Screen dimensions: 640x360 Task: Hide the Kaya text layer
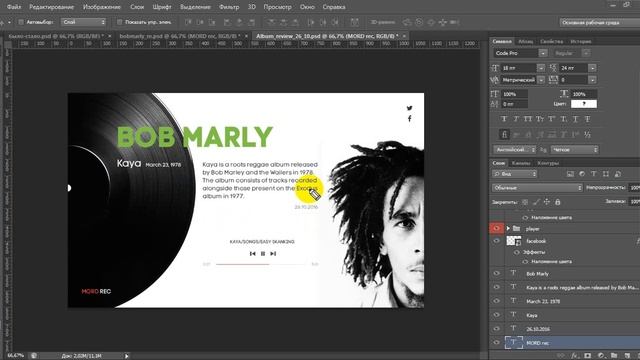click(x=496, y=315)
